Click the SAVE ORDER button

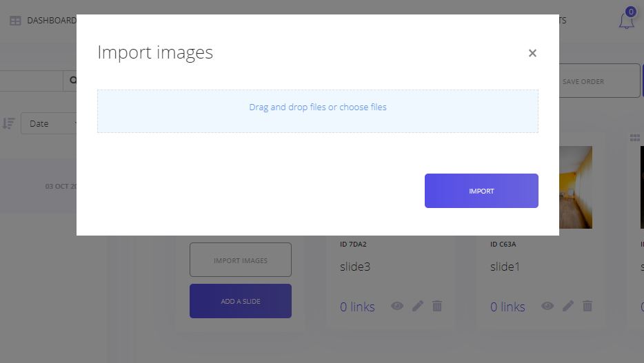(x=599, y=81)
